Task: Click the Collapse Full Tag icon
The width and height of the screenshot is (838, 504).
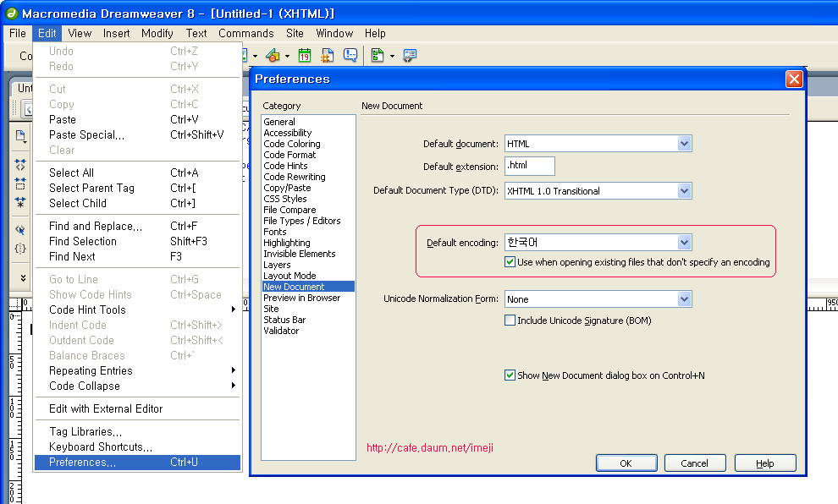Action: coord(20,164)
